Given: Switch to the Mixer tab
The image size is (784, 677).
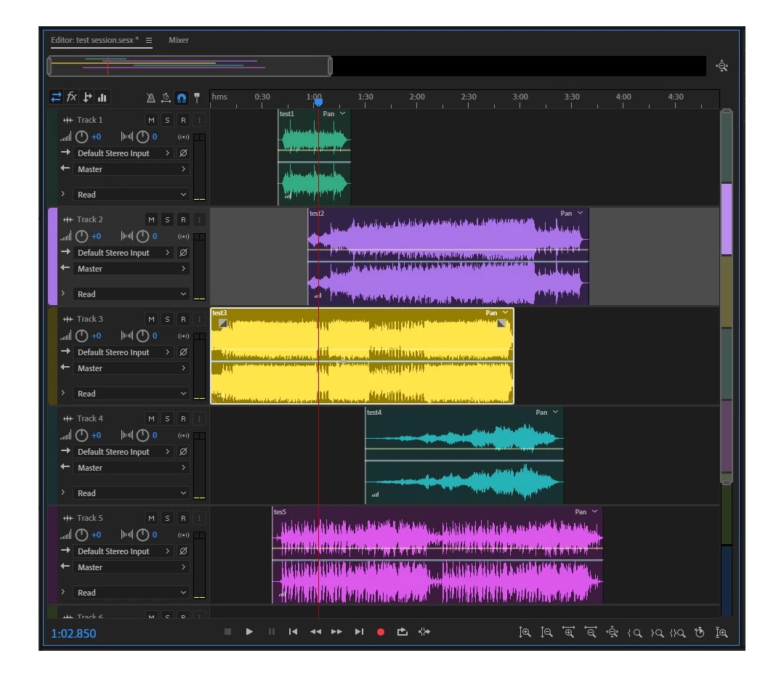Looking at the screenshot, I should point(179,40).
